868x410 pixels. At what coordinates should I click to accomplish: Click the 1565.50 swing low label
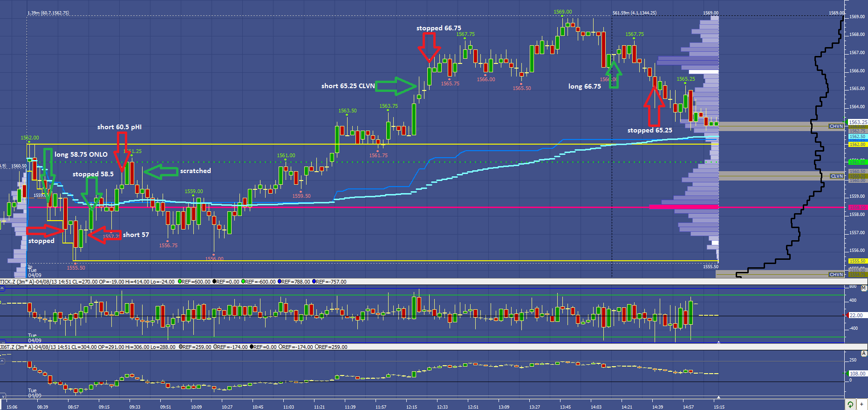pyautogui.click(x=522, y=88)
